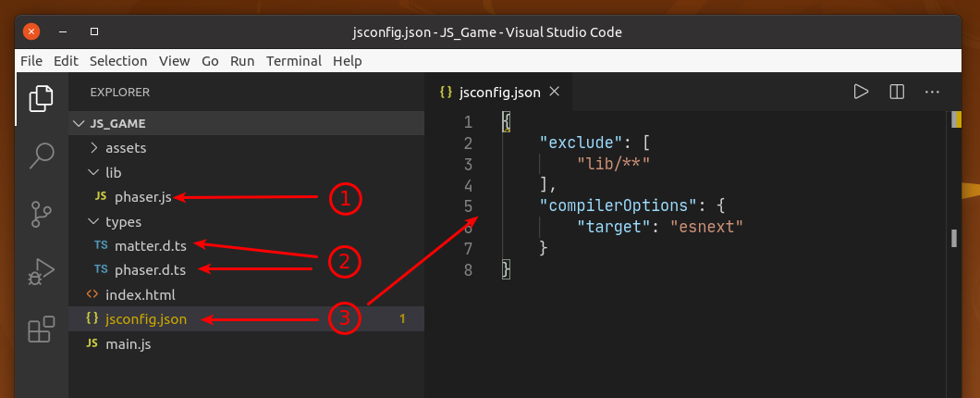
Task: Open matter.d.ts file
Action: click(x=150, y=246)
